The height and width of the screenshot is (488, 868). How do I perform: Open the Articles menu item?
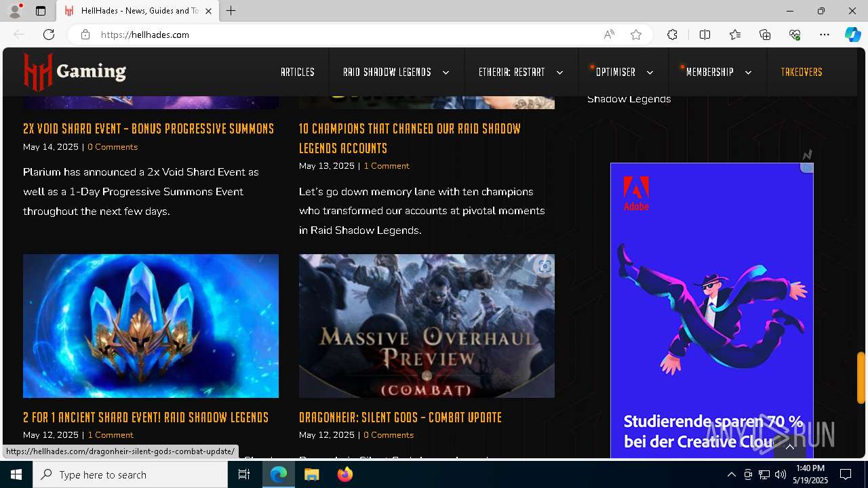[x=298, y=72]
